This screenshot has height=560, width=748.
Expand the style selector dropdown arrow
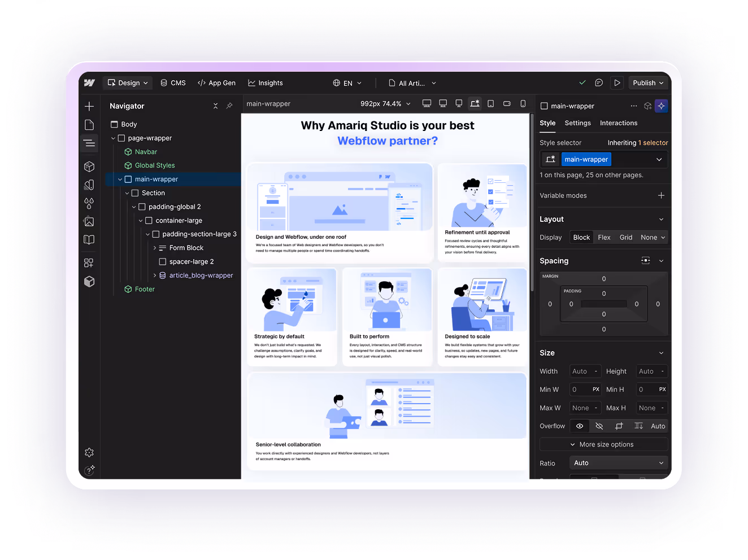click(x=659, y=160)
